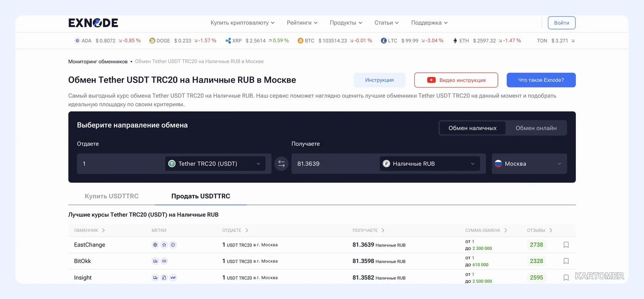This screenshot has height=299, width=644.
Task: Open the Tether TRC20 (USDT) currency dropdown
Action: (x=215, y=164)
